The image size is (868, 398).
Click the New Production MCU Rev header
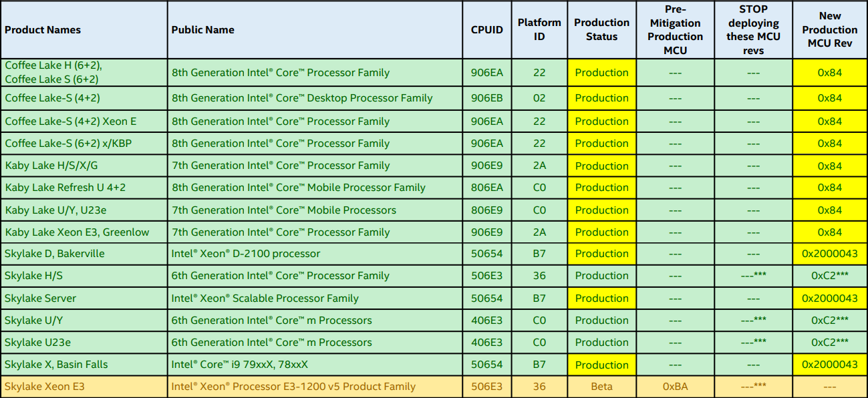(830, 29)
